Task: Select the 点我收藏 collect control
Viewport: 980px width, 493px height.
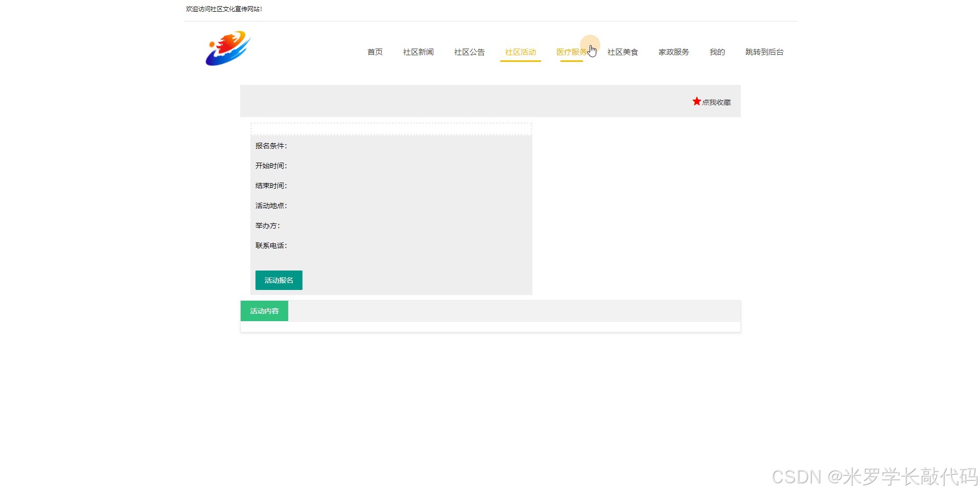Action: [x=715, y=101]
